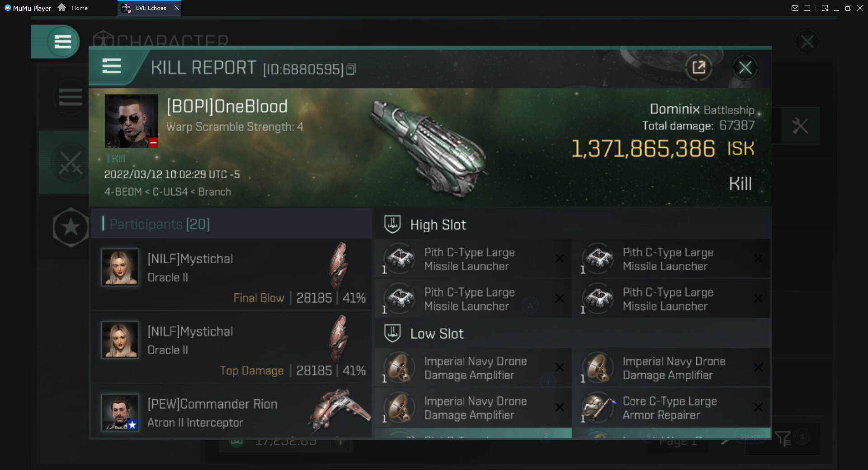Screen dimensions: 868x470
Task: Click the crossed swords combat sidebar icon
Action: pyautogui.click(x=71, y=163)
